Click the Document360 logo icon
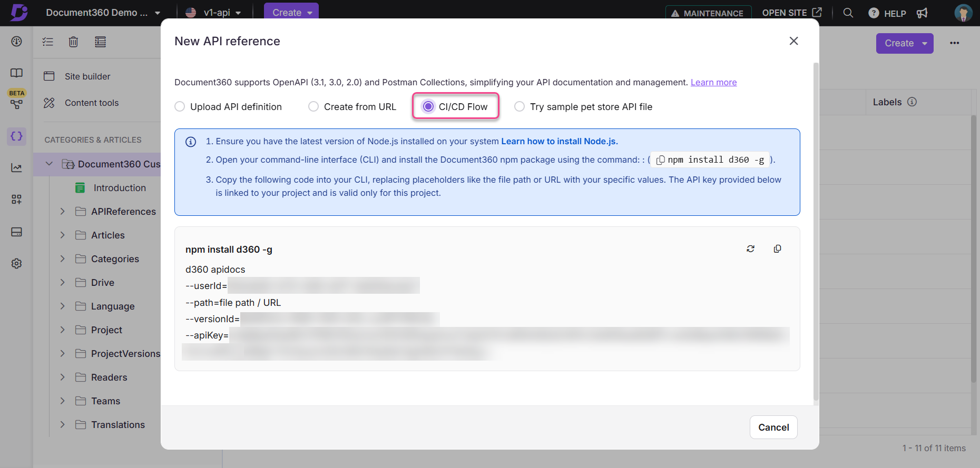This screenshot has height=468, width=980. coord(19,12)
